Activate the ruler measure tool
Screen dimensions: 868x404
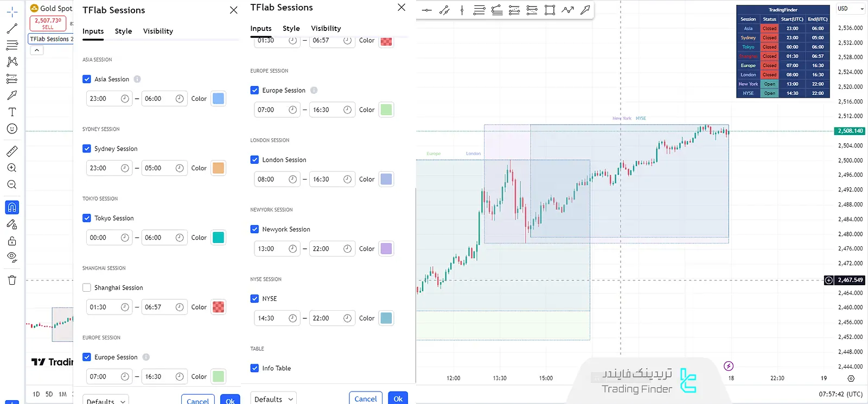point(12,151)
